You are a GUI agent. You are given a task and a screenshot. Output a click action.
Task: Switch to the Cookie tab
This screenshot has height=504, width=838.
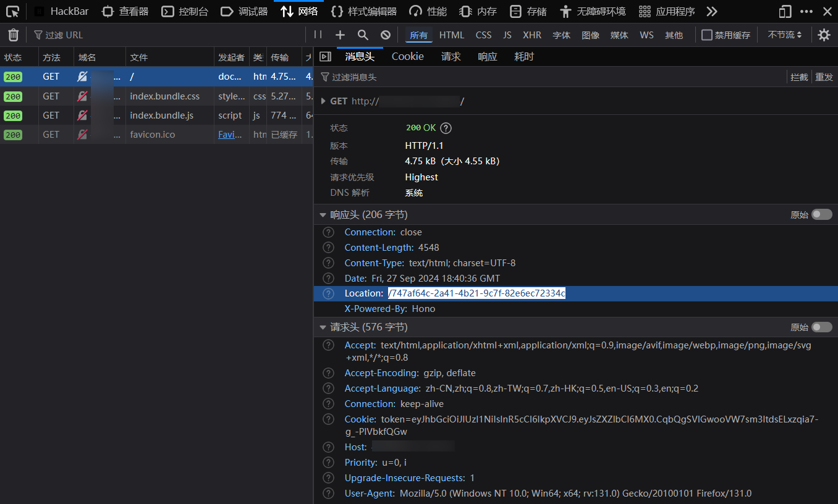coord(407,57)
